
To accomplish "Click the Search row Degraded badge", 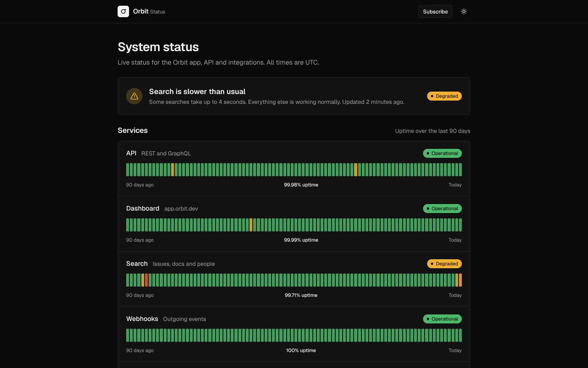I will tap(444, 264).
